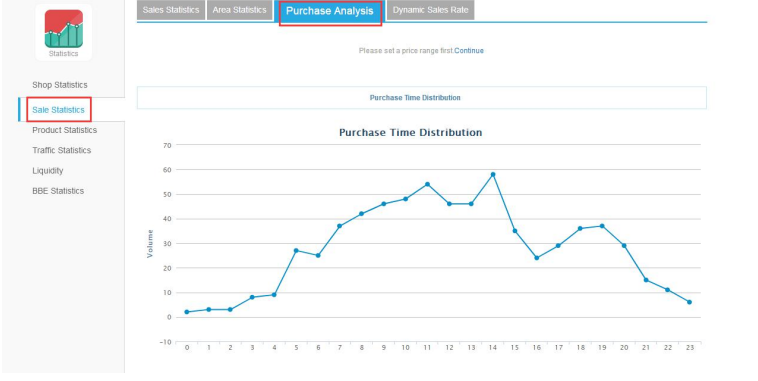This screenshot has width=758, height=381.
Task: Click the data point at hour 16
Action: [x=537, y=258]
